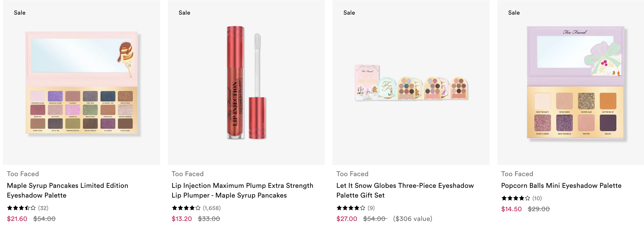Open the 1,658 reviews count
This screenshot has height=228, width=644.
(212, 208)
